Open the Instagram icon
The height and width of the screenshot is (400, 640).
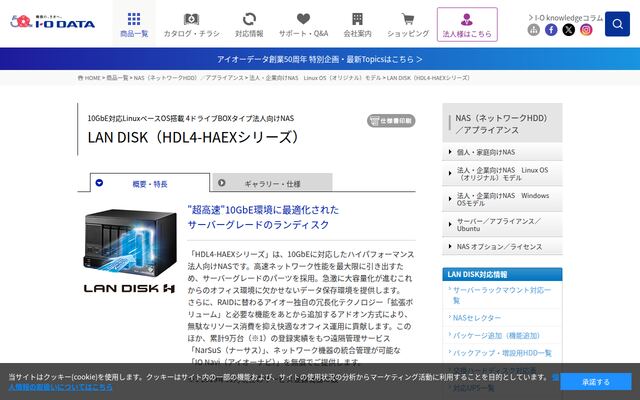pos(586,29)
